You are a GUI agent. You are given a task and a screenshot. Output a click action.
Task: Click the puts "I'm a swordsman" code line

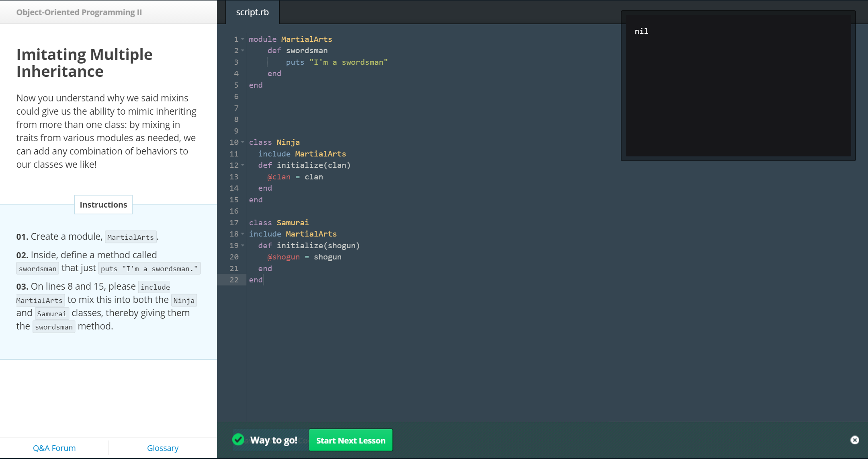click(337, 62)
